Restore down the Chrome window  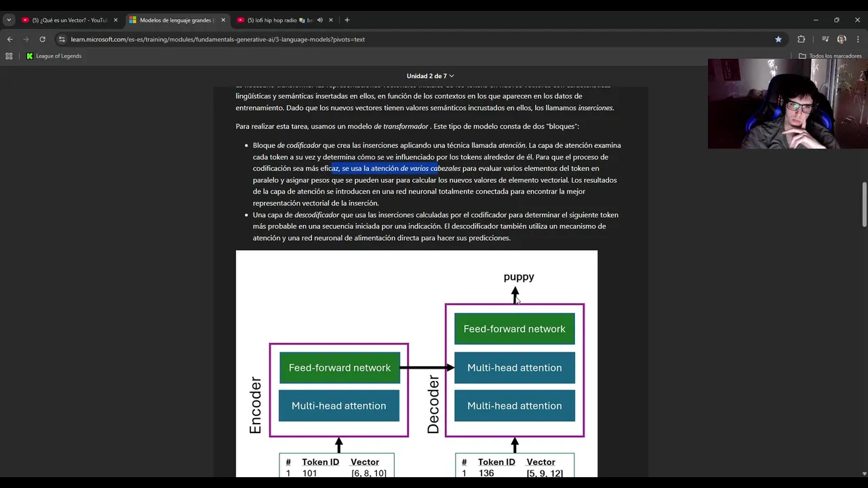click(837, 20)
